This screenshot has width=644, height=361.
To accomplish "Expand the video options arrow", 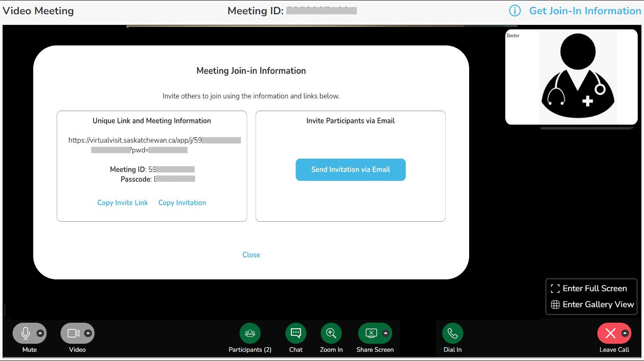I will [88, 333].
